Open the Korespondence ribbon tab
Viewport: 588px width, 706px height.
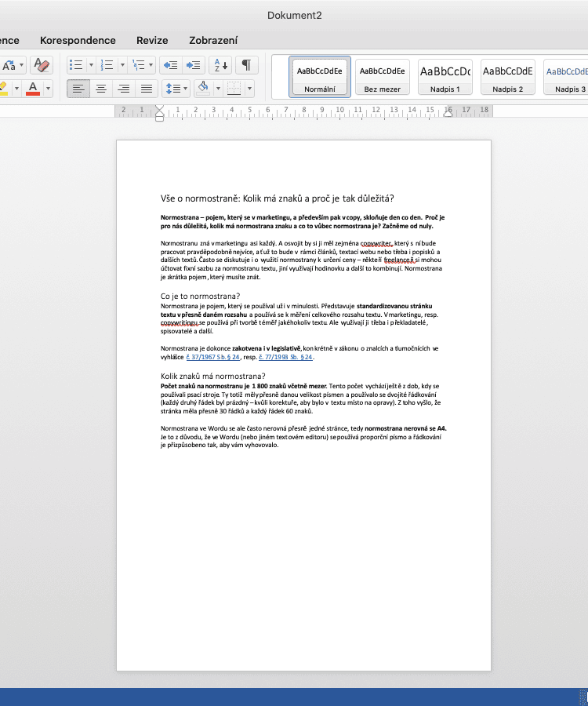coord(78,40)
